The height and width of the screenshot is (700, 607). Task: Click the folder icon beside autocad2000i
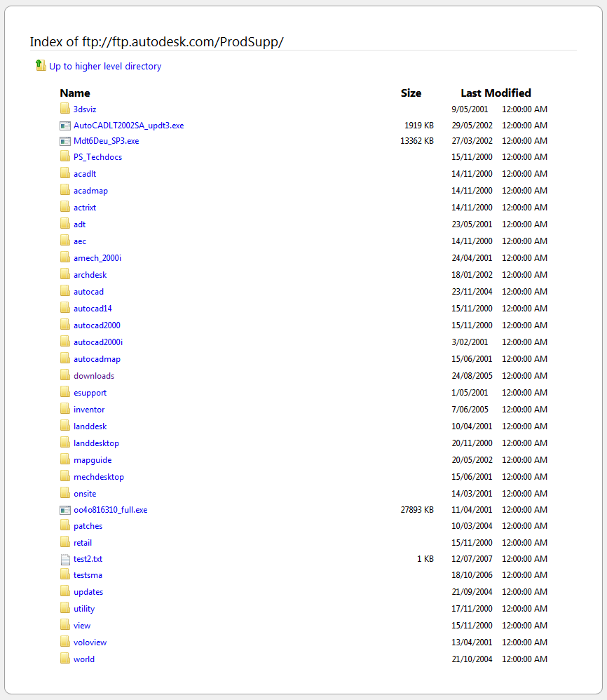(x=65, y=342)
